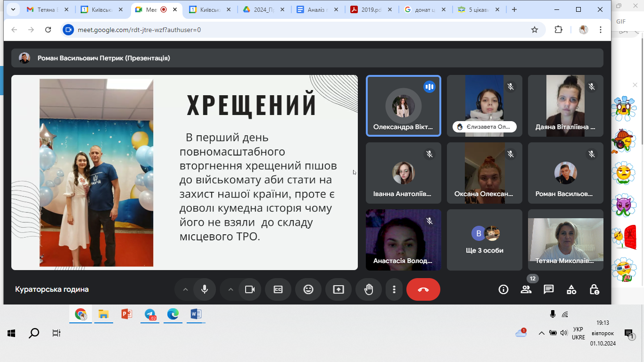The width and height of the screenshot is (644, 362).
Task: Open more options three-dot menu
Action: coord(394,289)
